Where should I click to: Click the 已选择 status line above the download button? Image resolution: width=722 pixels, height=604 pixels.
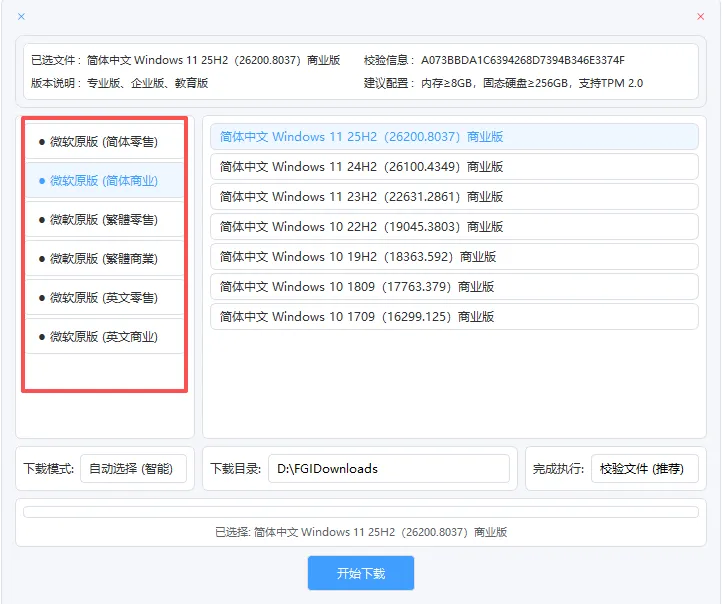[x=361, y=532]
